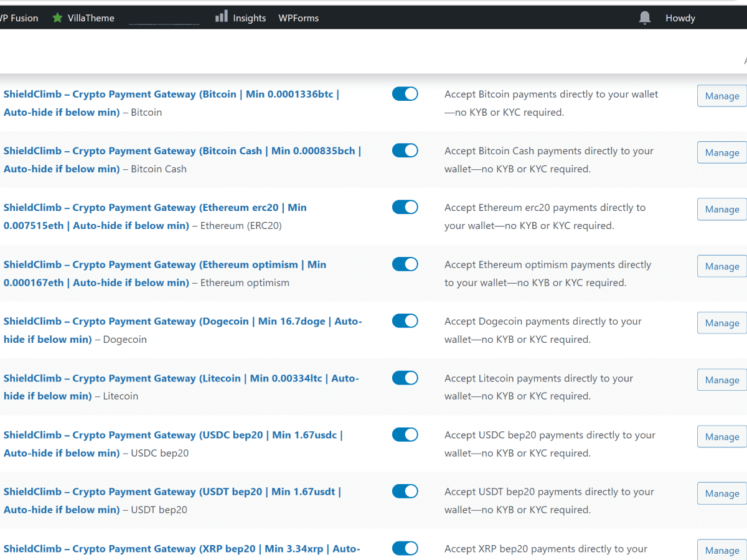Switch off the Litecoin gateway
Image resolution: width=747 pixels, height=560 pixels.
[405, 378]
